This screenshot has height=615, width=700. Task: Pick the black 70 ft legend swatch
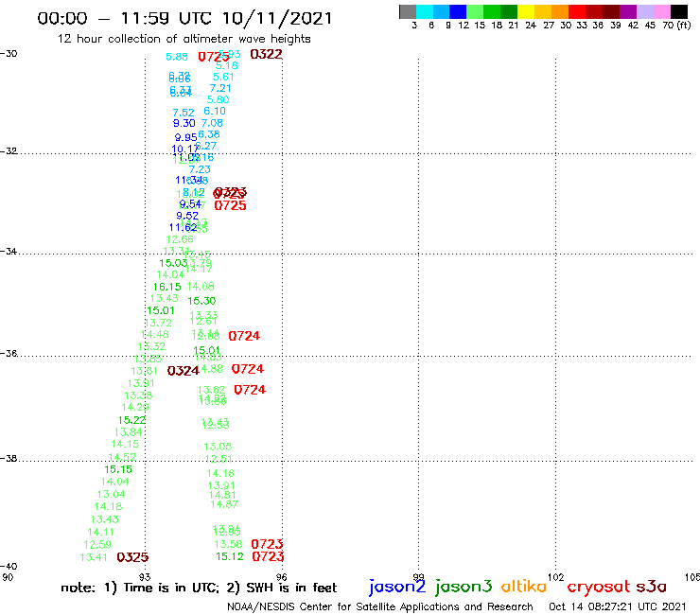coord(679,11)
